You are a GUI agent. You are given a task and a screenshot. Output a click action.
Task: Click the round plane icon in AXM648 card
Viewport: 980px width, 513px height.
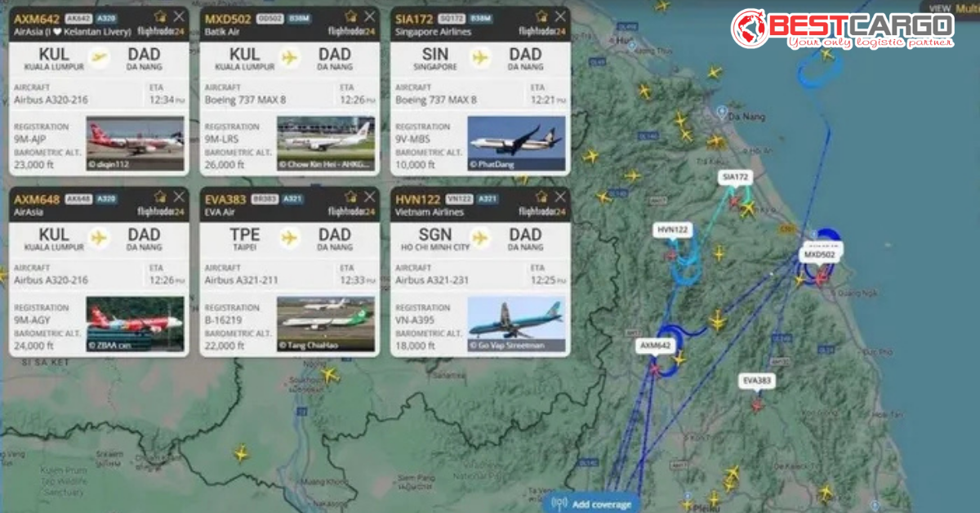click(99, 238)
